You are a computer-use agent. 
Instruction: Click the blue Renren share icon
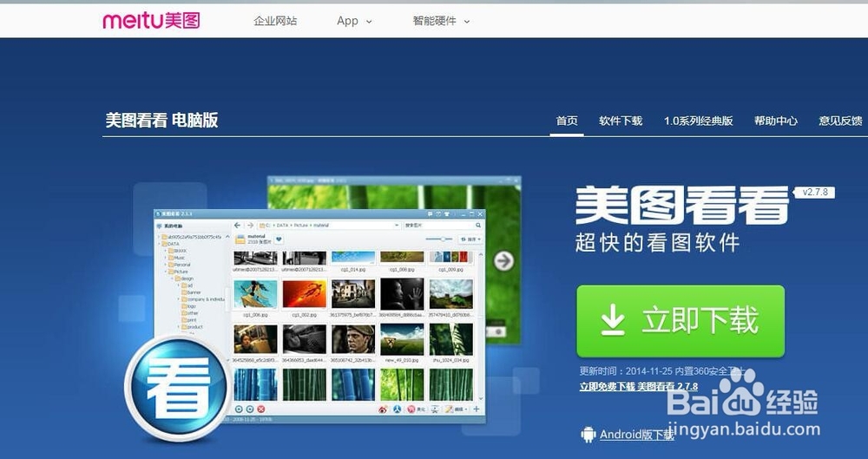click(x=397, y=410)
